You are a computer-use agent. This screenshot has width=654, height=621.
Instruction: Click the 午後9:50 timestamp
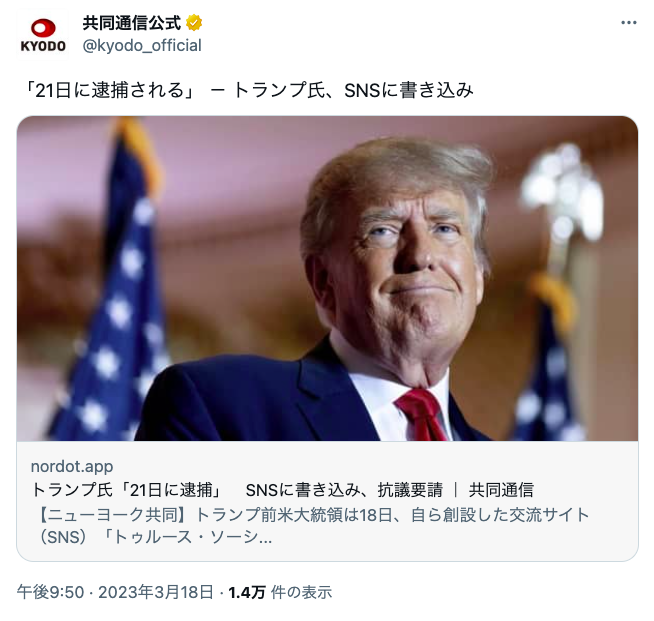point(50,592)
